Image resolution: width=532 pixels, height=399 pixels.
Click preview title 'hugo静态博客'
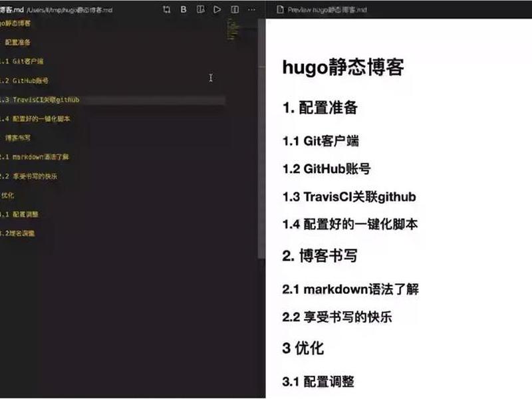pyautogui.click(x=343, y=67)
